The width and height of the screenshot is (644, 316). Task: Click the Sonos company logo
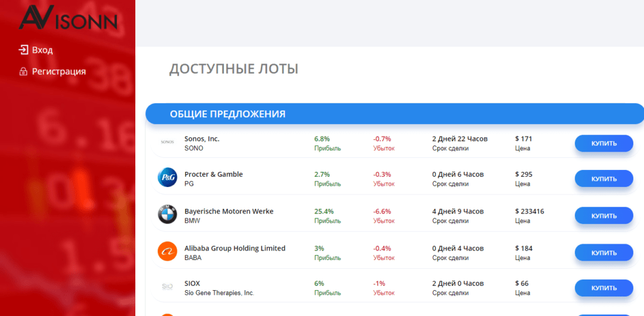(167, 142)
